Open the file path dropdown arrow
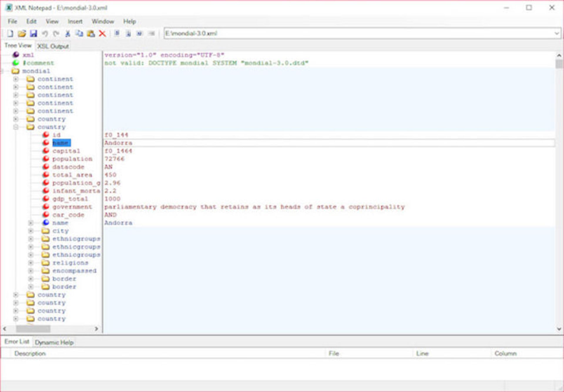The height and width of the screenshot is (392, 564). (556, 33)
